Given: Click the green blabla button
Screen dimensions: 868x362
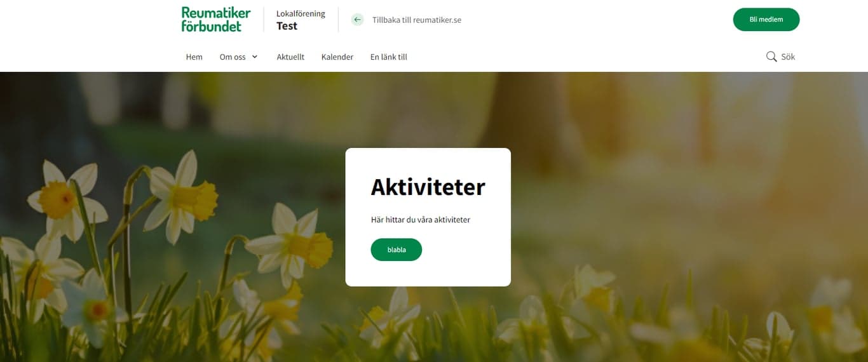Looking at the screenshot, I should pos(397,250).
